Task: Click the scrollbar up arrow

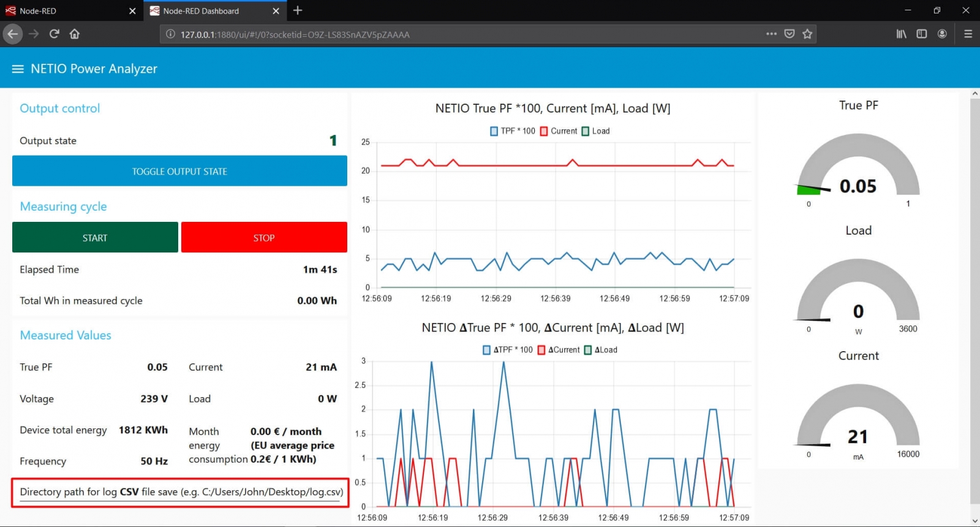Action: [x=974, y=94]
